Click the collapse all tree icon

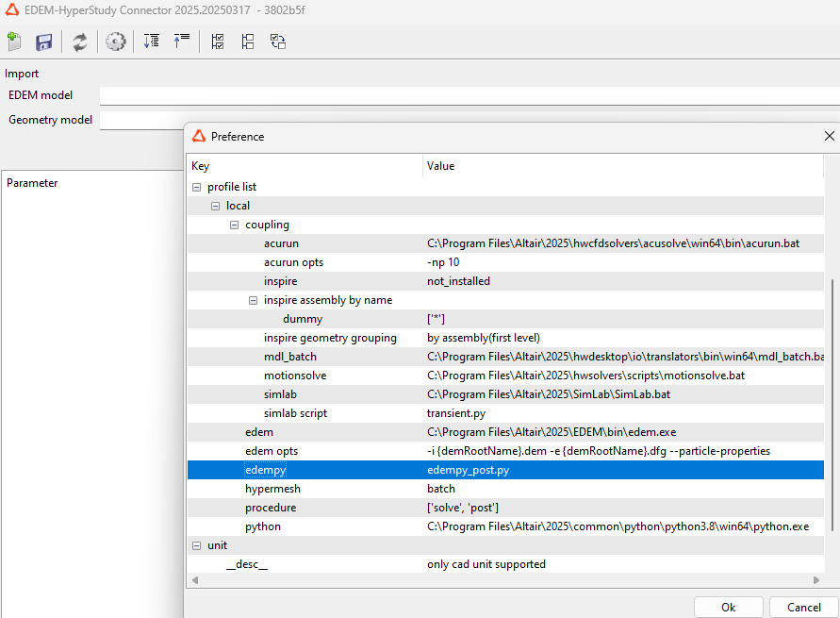tap(182, 42)
